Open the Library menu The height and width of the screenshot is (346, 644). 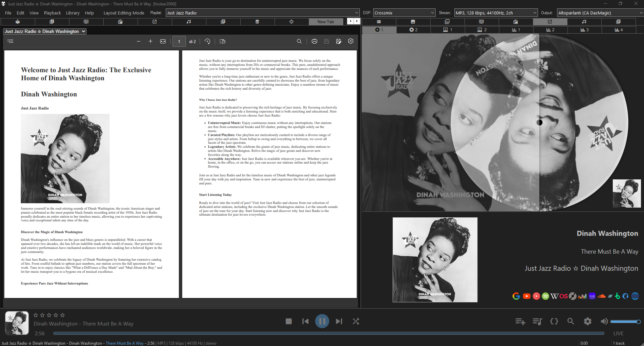[x=73, y=13]
